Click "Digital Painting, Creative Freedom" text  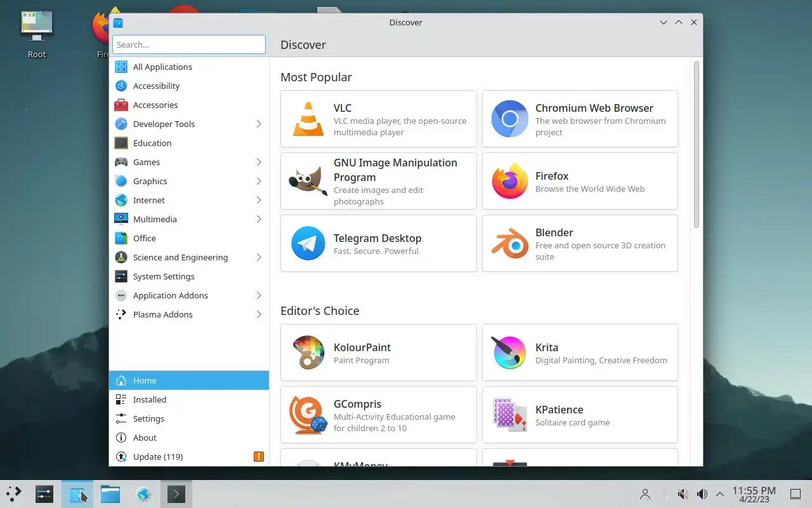(601, 360)
